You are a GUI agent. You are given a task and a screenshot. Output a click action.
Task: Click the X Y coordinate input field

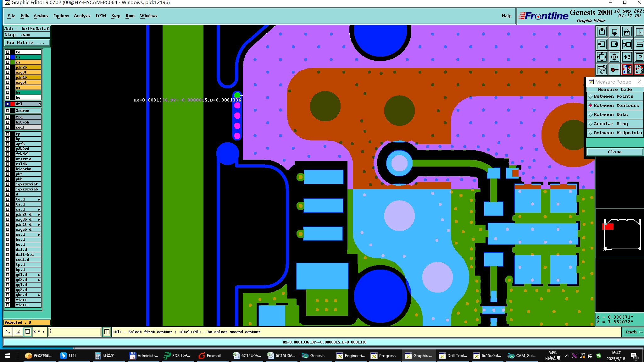tap(75, 332)
